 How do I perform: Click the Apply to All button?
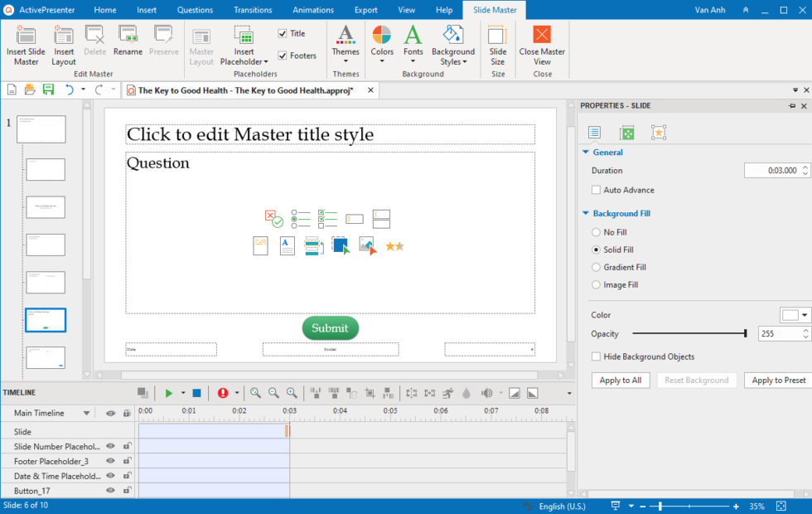[620, 380]
